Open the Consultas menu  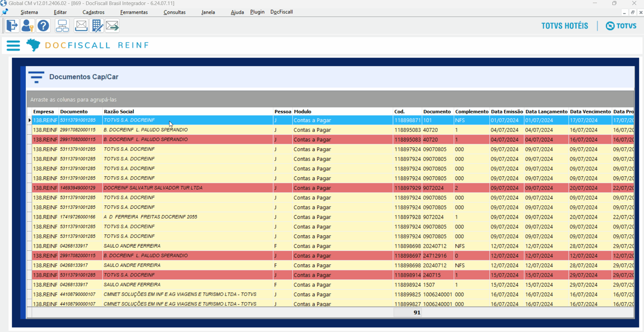[x=175, y=12]
